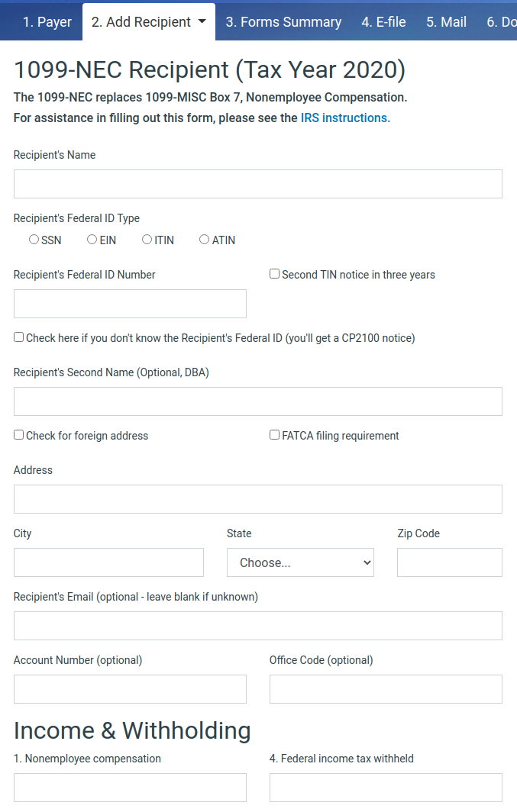Switch to the 1. Payer tab
This screenshot has height=812, width=517.
pyautogui.click(x=47, y=22)
